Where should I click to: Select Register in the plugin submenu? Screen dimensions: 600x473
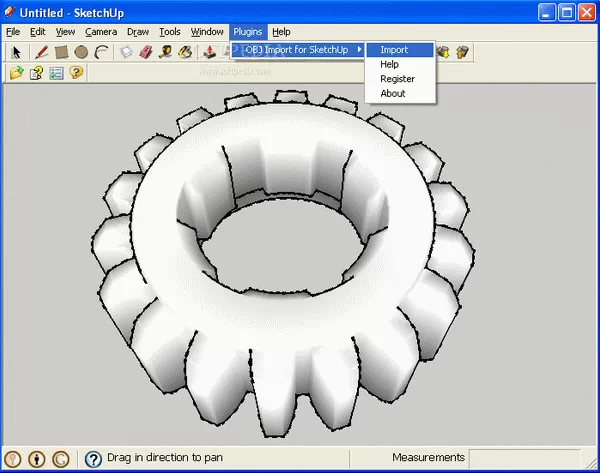click(x=400, y=79)
